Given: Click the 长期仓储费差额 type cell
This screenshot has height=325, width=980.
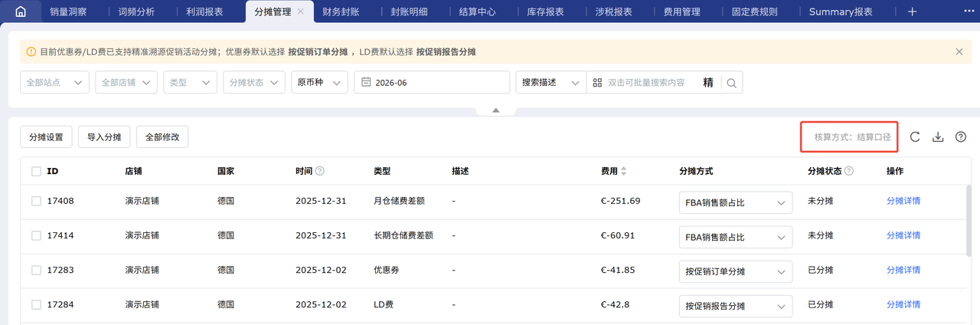Looking at the screenshot, I should pyautogui.click(x=403, y=235).
